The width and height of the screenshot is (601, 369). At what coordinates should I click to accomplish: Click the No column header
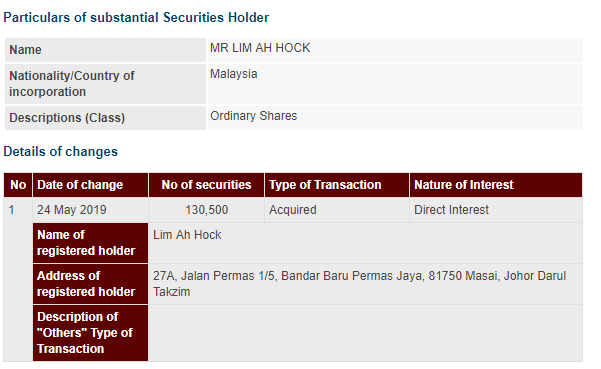point(18,185)
